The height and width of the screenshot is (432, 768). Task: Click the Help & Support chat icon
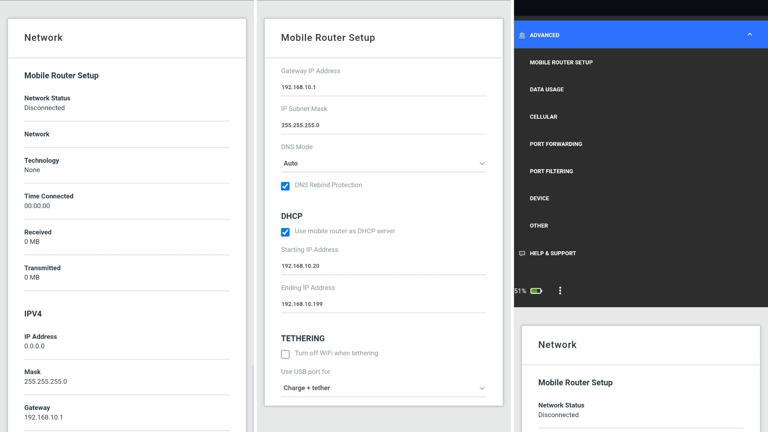(x=522, y=253)
